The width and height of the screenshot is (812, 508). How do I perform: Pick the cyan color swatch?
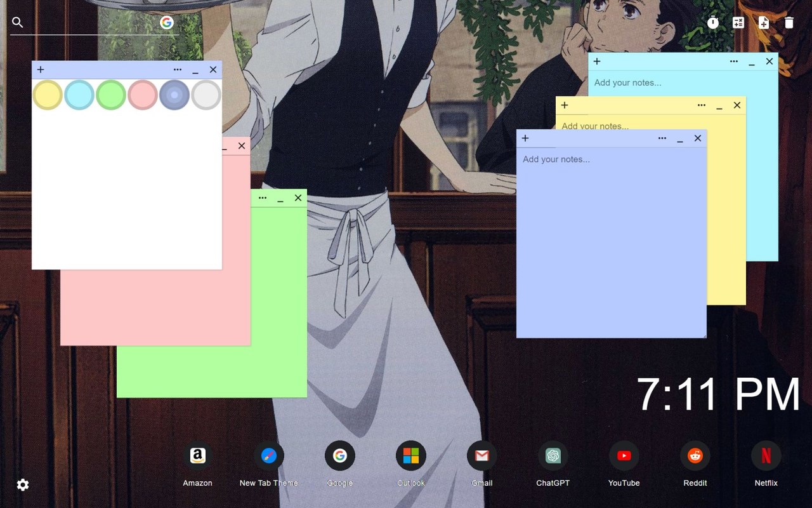[79, 95]
